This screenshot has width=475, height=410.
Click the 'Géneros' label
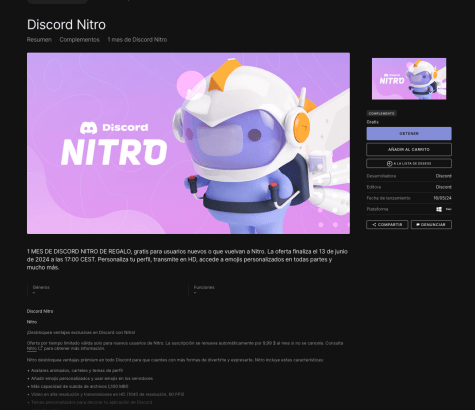tap(41, 287)
